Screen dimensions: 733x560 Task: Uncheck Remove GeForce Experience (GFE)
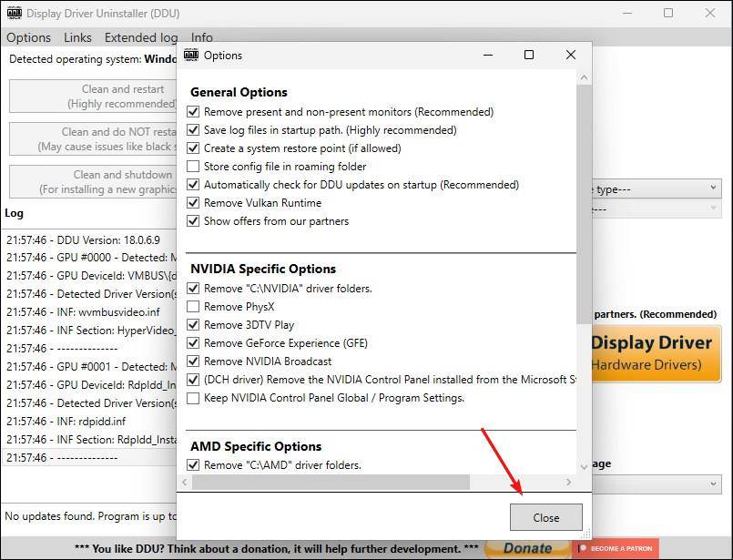195,342
